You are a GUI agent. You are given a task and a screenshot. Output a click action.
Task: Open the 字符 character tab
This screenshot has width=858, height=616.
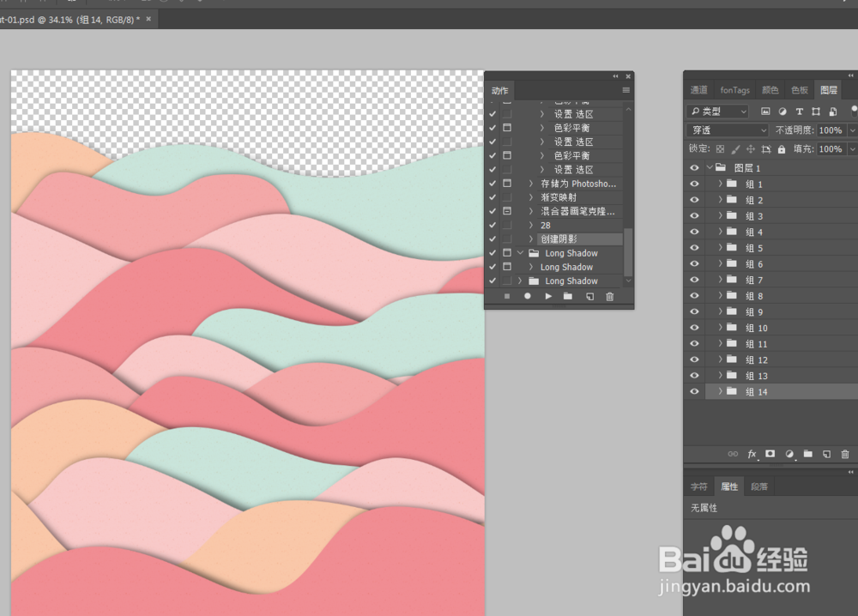[x=698, y=486]
